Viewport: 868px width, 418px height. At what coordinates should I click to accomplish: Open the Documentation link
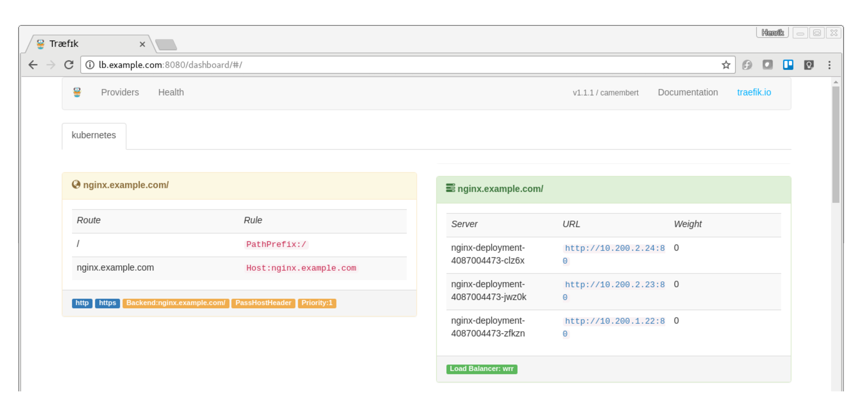coord(688,92)
